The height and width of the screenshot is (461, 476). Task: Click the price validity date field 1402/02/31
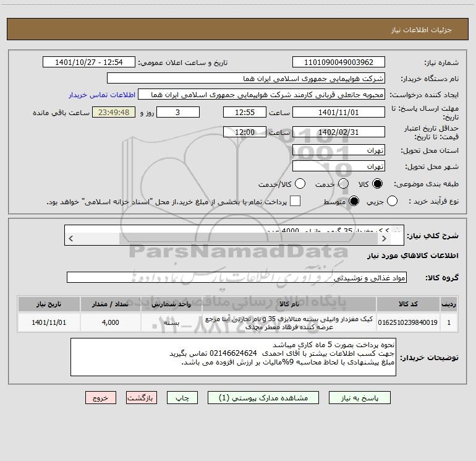click(339, 132)
